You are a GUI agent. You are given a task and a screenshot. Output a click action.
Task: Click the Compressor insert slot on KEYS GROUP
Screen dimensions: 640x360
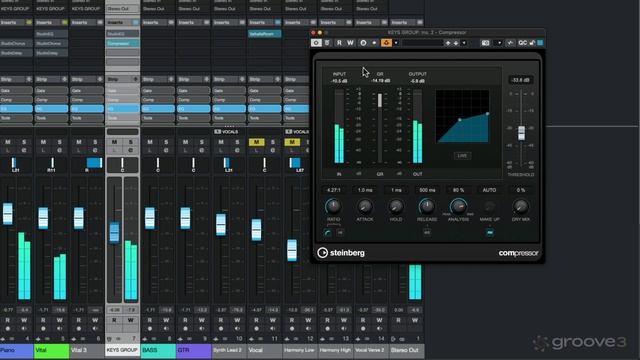pyautogui.click(x=122, y=43)
